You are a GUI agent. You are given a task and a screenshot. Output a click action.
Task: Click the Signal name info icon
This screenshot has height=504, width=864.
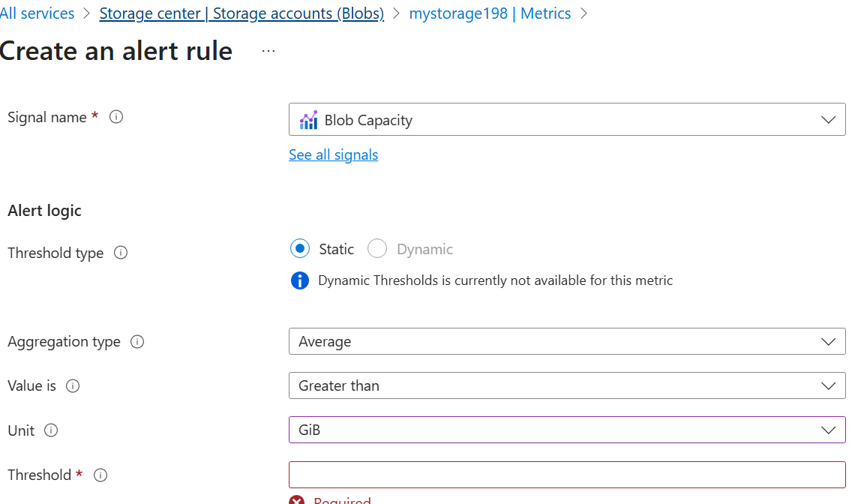(x=116, y=117)
